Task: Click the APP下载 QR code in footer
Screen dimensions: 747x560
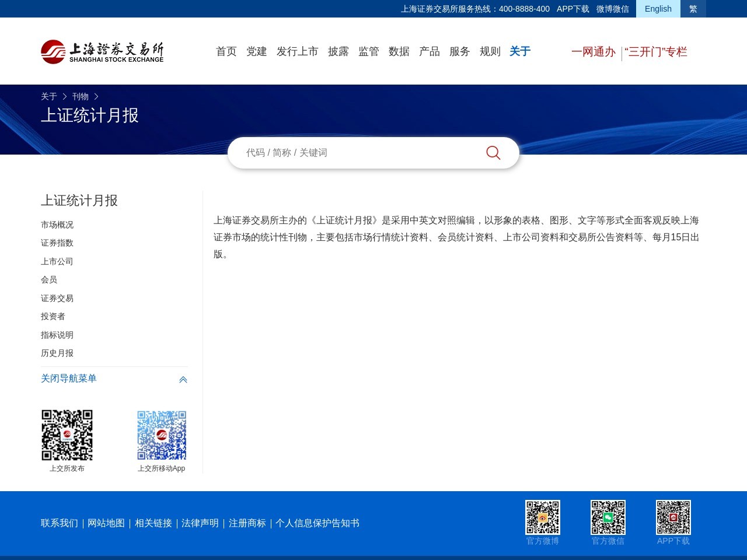Action: point(673,517)
